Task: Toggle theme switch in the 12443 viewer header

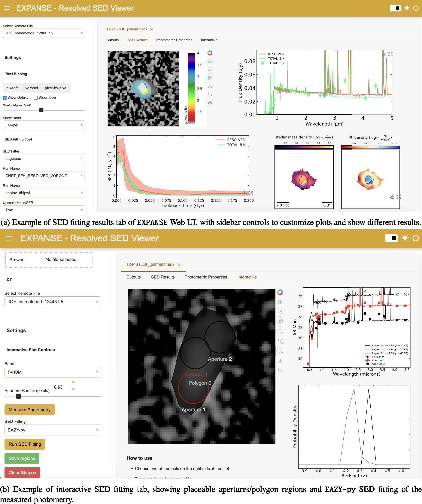Action: pyautogui.click(x=391, y=238)
